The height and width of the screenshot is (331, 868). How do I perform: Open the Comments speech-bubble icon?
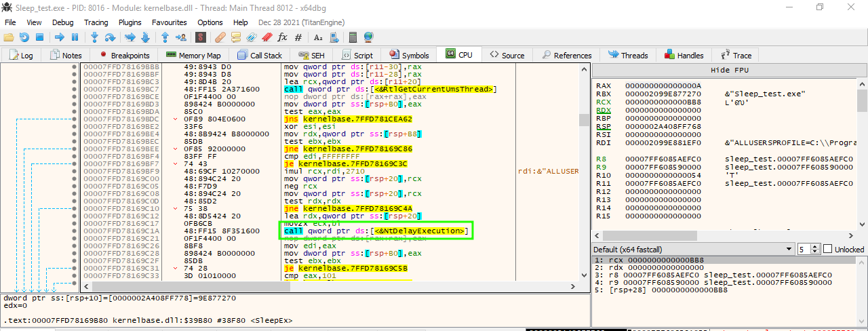coord(236,37)
